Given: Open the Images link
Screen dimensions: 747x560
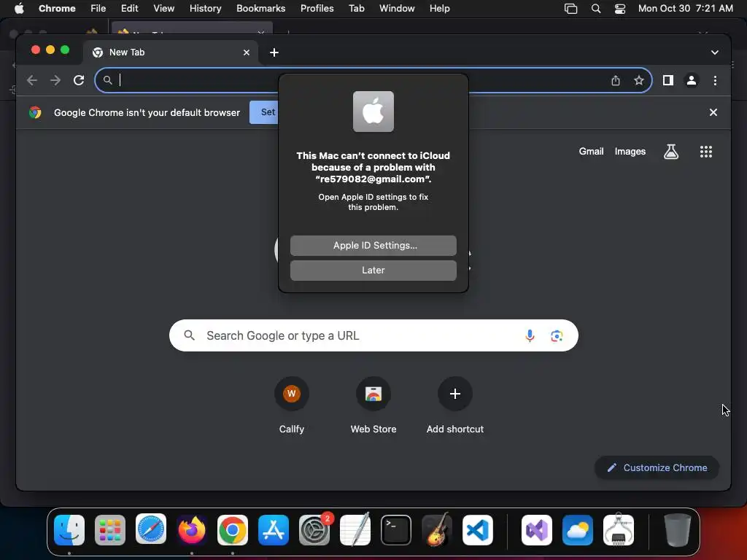Looking at the screenshot, I should (630, 152).
